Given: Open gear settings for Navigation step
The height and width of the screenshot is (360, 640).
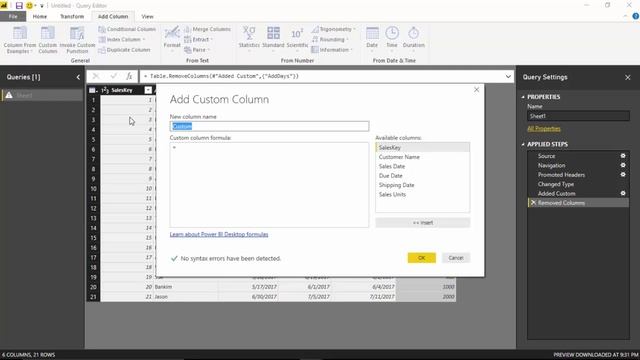Looking at the screenshot, I should [623, 165].
